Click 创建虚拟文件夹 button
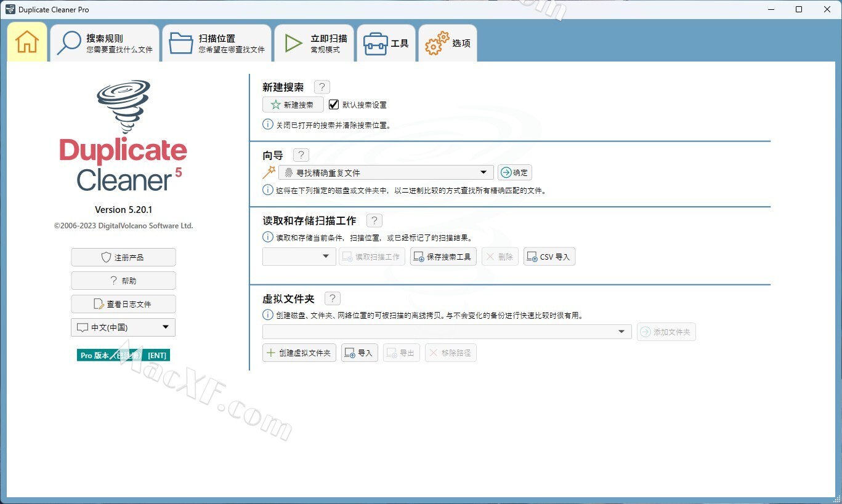 click(299, 353)
